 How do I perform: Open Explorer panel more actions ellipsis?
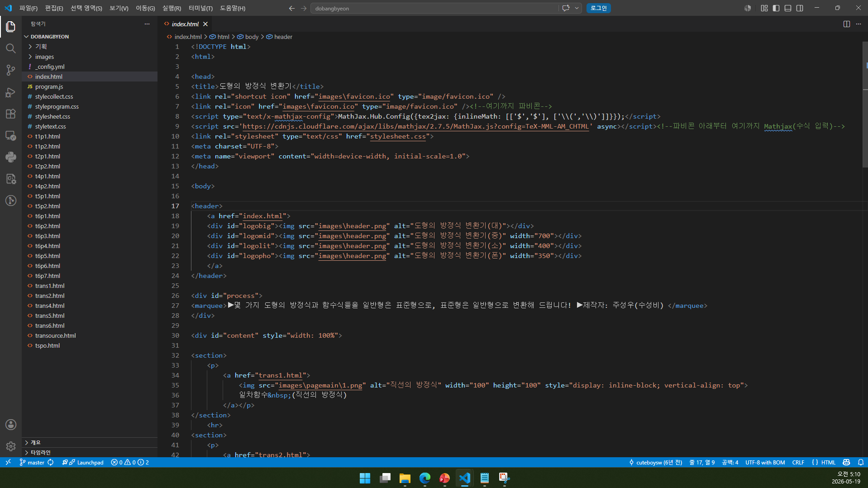[x=147, y=24]
